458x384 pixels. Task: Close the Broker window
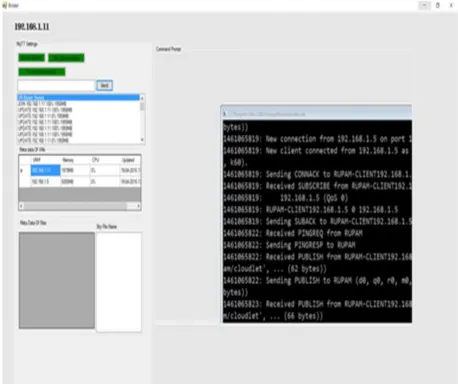point(451,5)
